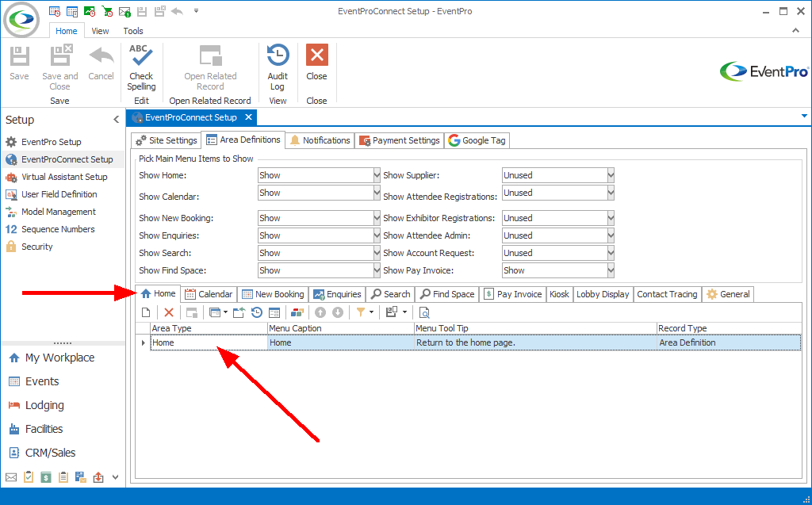Click the red Close ribbon button
Viewport: 812px width, 505px height.
click(316, 63)
